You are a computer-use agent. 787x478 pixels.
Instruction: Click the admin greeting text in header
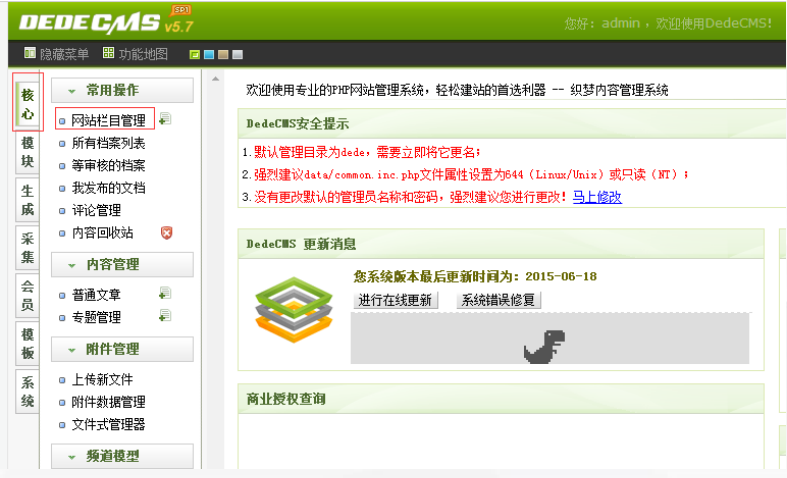click(x=668, y=23)
